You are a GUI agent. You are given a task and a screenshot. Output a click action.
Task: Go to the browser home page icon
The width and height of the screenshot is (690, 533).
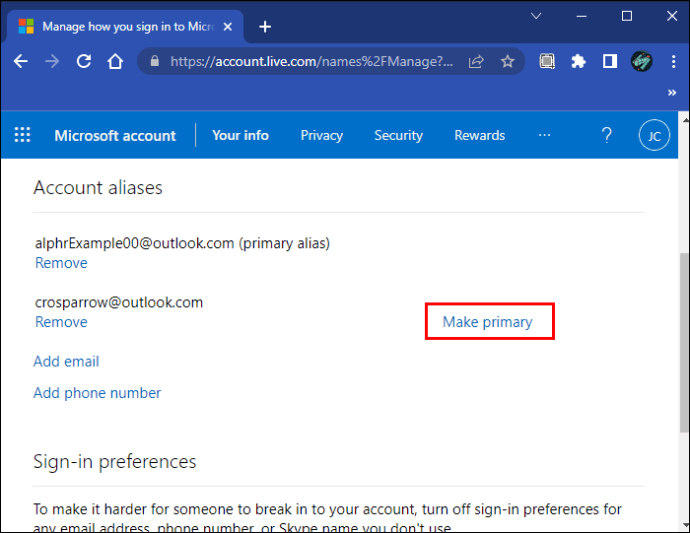tap(116, 61)
